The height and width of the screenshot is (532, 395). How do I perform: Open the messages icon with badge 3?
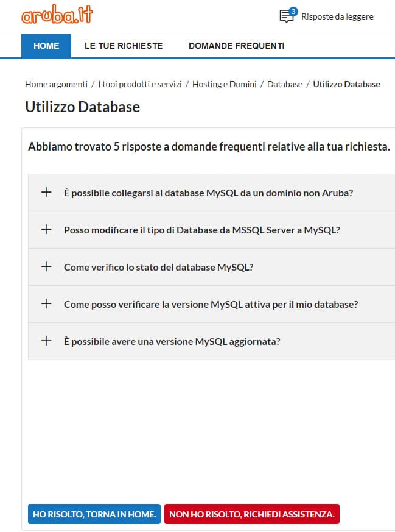click(287, 16)
